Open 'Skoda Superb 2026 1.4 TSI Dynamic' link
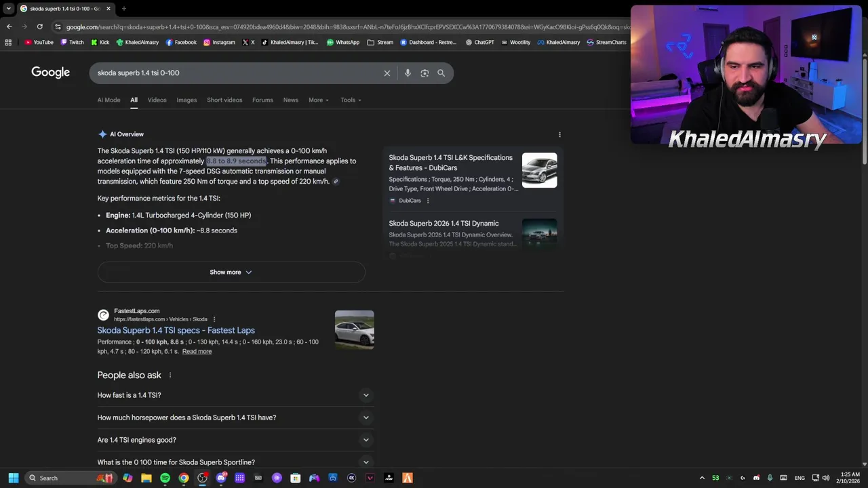Screen dimensions: 868x488 [x=443, y=224]
